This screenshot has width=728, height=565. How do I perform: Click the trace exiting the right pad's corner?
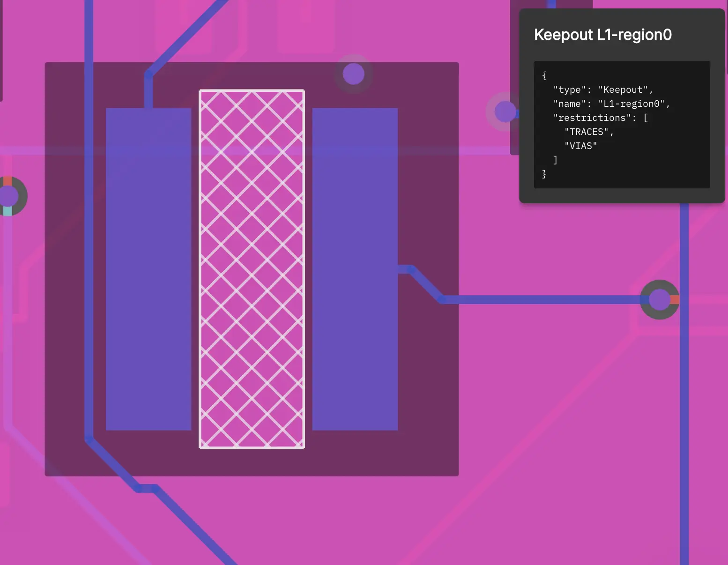412,269
